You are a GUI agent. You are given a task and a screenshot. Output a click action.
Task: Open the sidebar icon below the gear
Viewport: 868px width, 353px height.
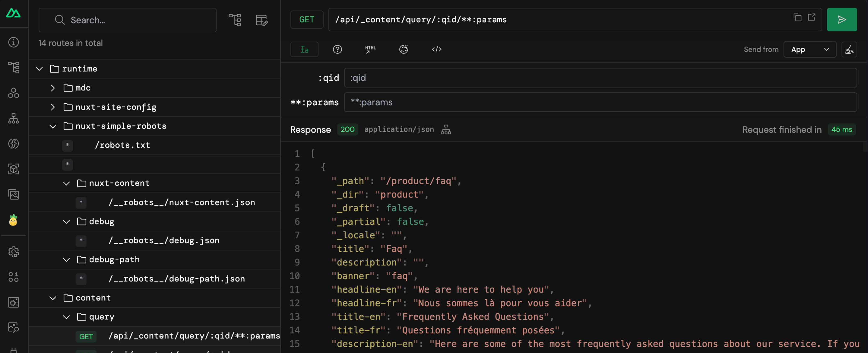coord(14,277)
